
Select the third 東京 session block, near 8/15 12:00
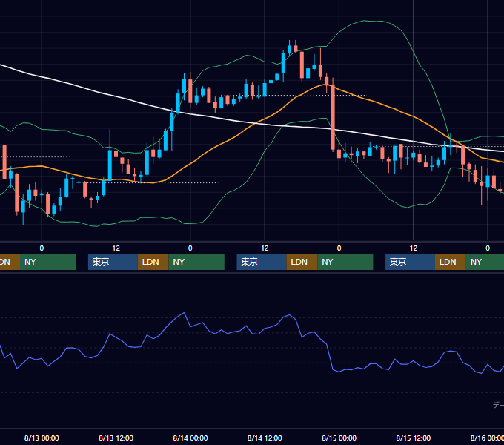pyautogui.click(x=410, y=262)
